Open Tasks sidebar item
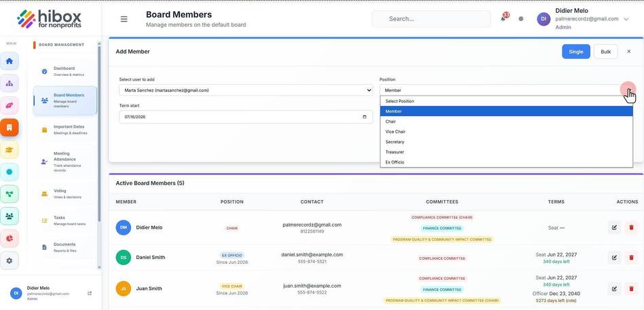The height and width of the screenshot is (310, 644). click(x=65, y=220)
